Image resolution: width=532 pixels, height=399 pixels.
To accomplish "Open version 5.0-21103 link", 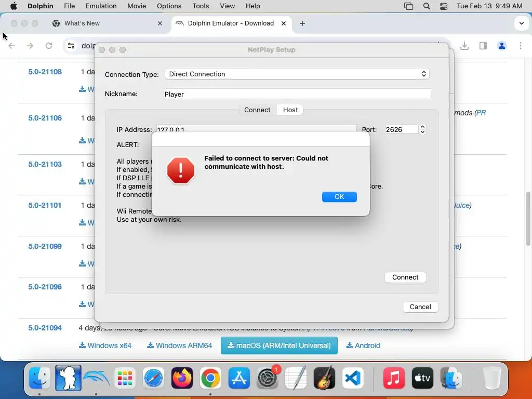I will point(45,164).
